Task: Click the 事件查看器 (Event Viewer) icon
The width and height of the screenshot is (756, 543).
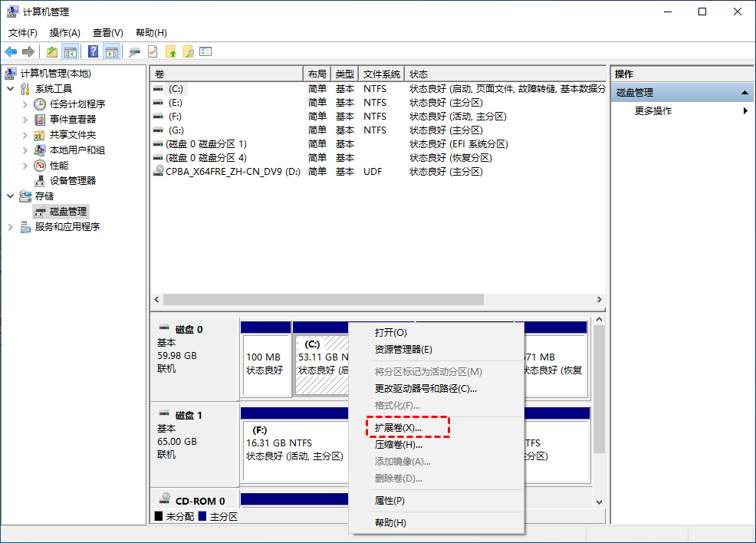Action: (x=41, y=119)
